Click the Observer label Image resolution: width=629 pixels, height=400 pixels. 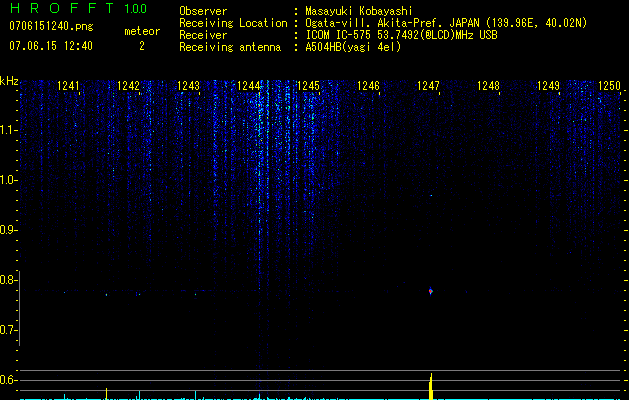[203, 11]
